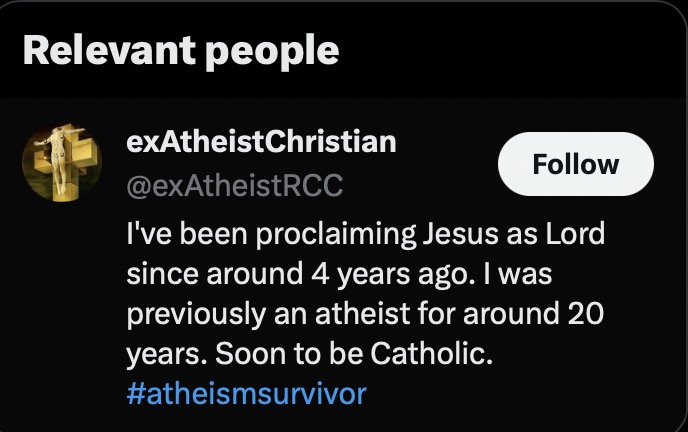Click the "Soon to be Catholic." text

click(354, 353)
